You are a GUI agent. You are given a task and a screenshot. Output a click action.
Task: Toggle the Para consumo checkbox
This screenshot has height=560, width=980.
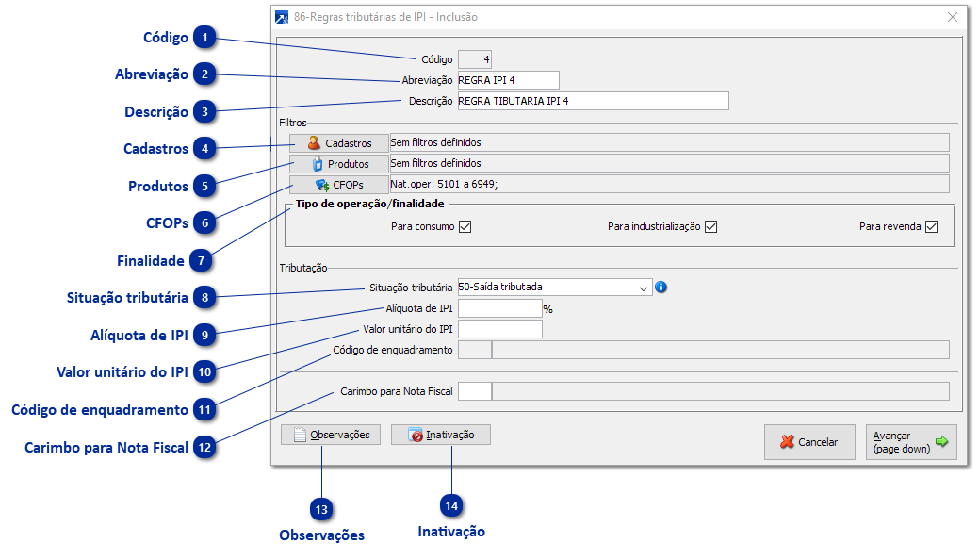click(465, 226)
